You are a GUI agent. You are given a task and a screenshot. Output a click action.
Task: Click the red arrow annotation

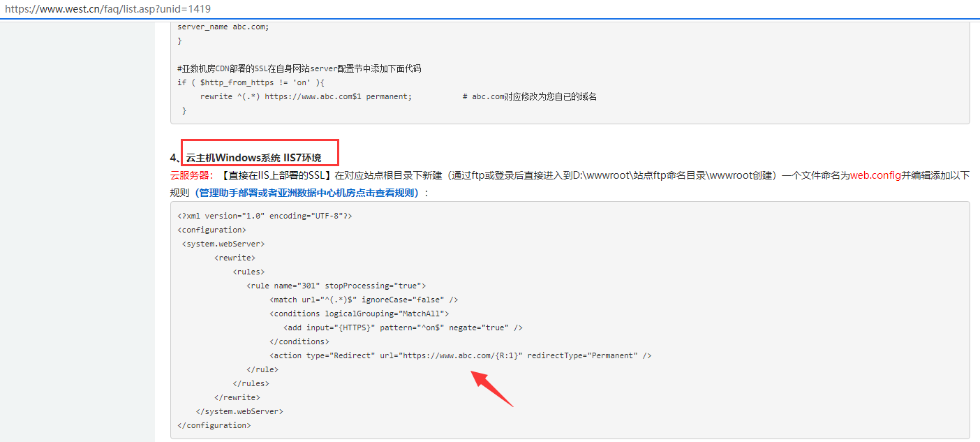[x=491, y=388]
